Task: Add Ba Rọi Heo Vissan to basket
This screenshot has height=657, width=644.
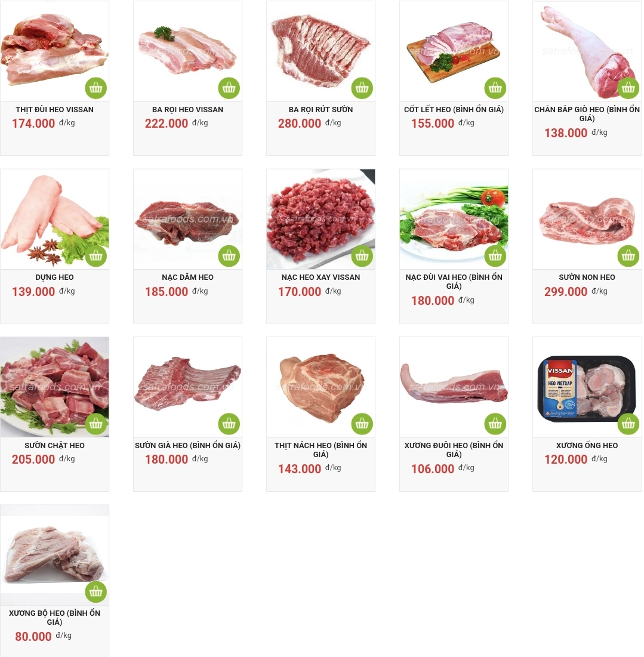Action: tap(229, 88)
